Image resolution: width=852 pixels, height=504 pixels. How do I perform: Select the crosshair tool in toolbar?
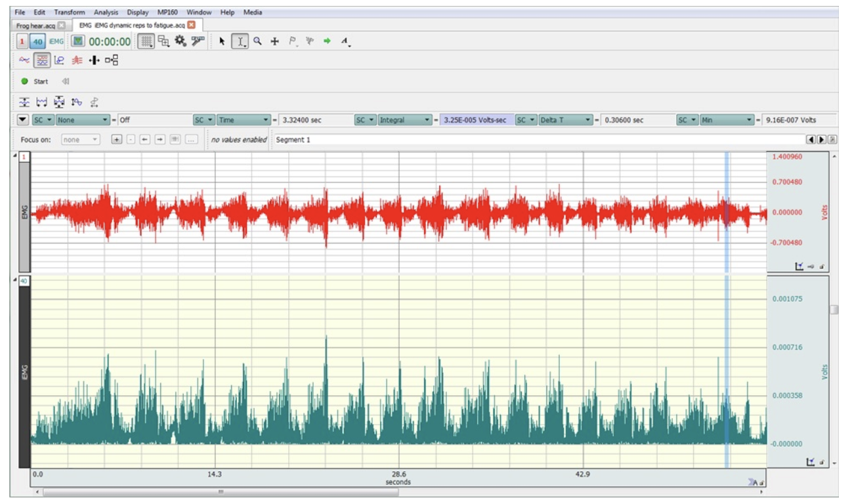[x=275, y=41]
